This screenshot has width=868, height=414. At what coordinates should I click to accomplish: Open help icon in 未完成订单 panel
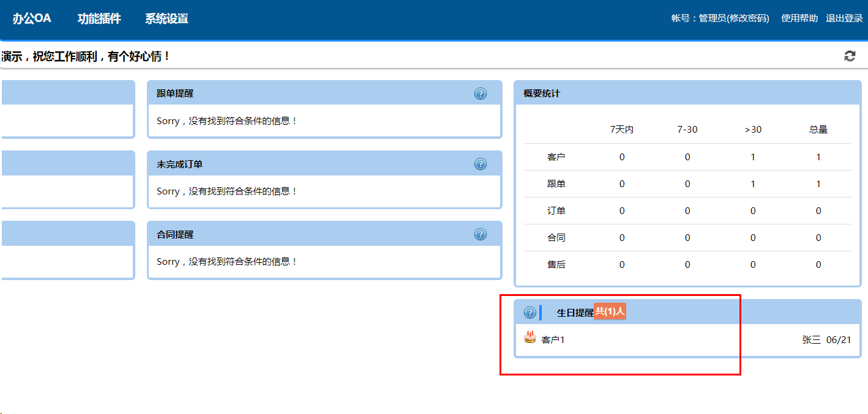(481, 164)
